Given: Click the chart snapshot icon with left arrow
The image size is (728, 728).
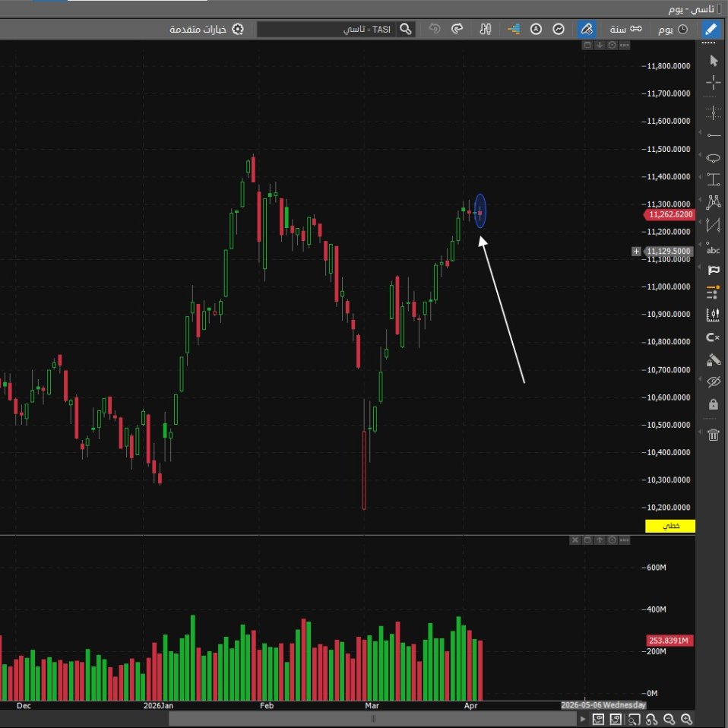Looking at the screenshot, I should pos(598,719).
